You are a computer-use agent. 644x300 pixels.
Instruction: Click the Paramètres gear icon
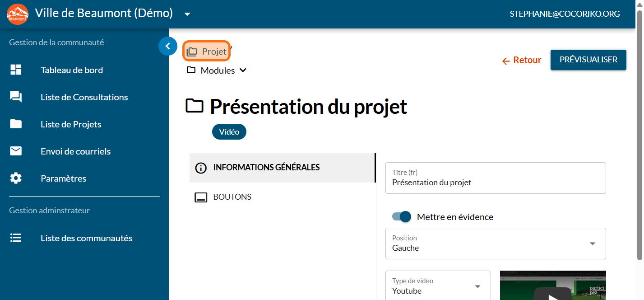pyautogui.click(x=16, y=178)
